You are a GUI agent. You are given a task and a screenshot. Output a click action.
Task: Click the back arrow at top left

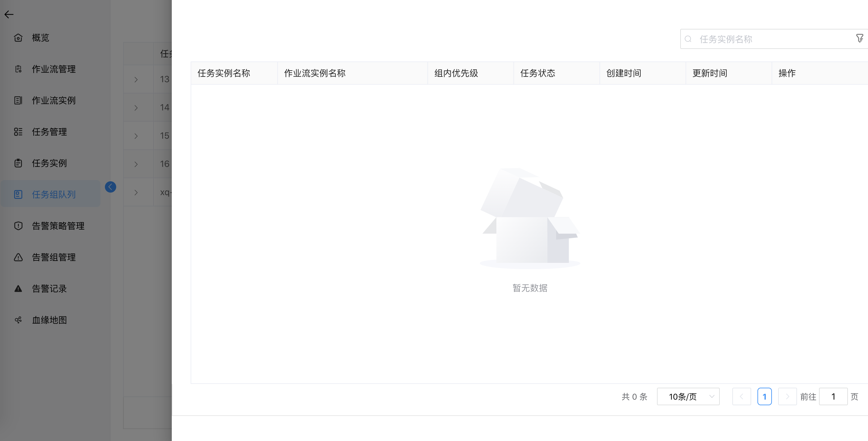9,14
